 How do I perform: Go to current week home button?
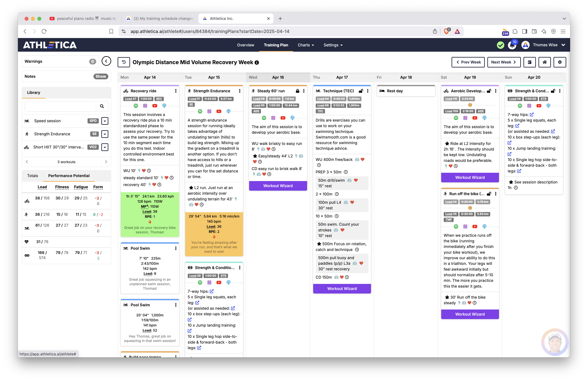[545, 62]
